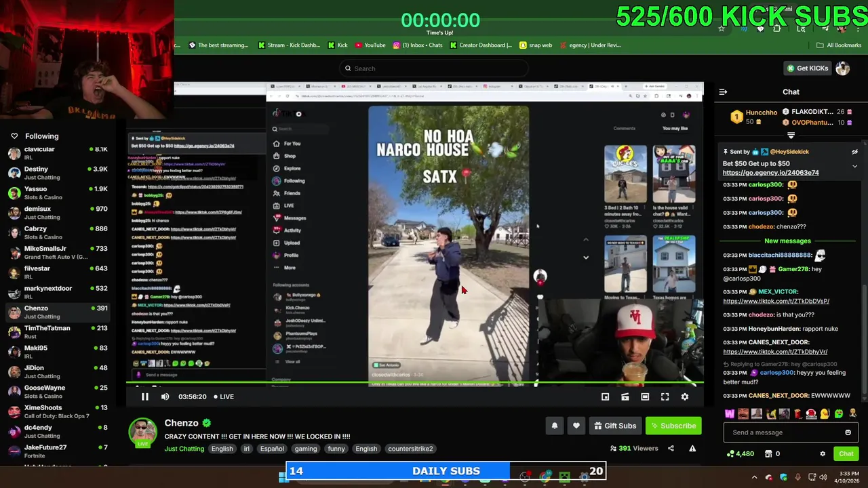
Task: Select the Español tag
Action: (272, 449)
